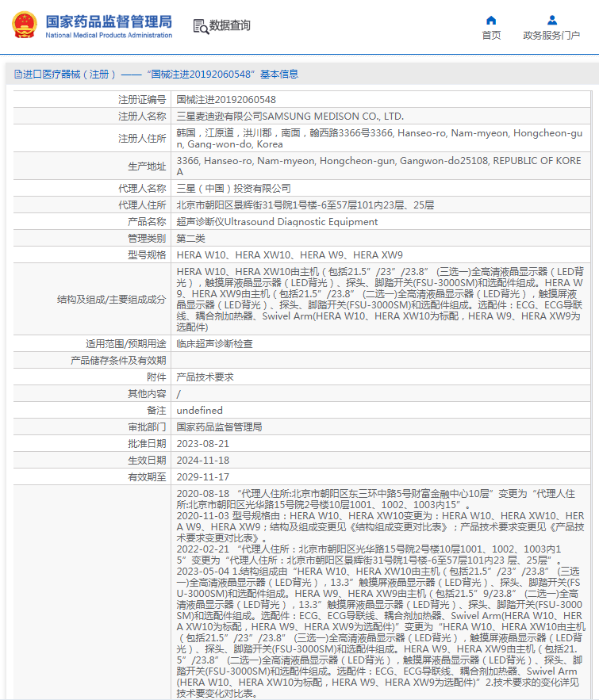This screenshot has width=599, height=700.
Task: Click the 代理人名称 label
Action: click(142, 189)
